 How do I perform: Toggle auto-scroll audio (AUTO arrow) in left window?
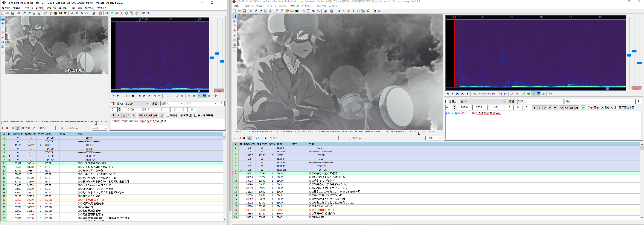199,96
